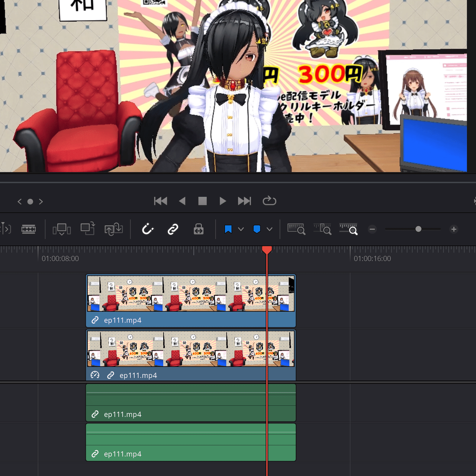Click the Replace clip icon
The image size is (476, 476).
[x=113, y=229]
